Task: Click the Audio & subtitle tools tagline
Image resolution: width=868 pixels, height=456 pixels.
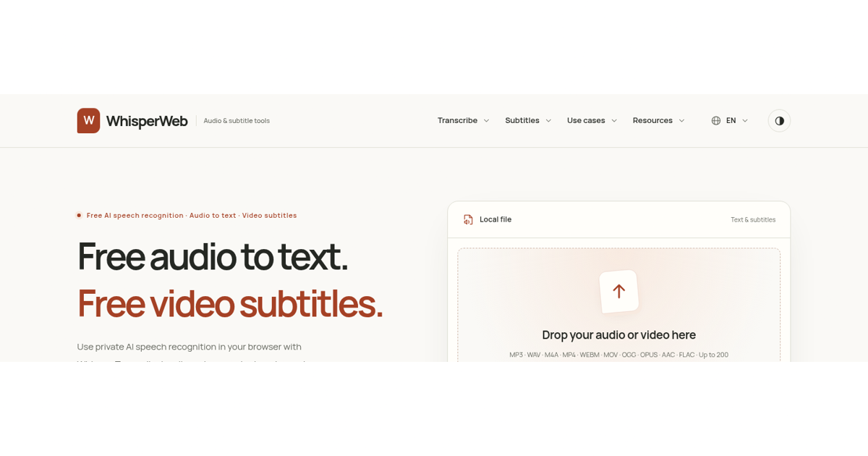Action: coord(237,121)
